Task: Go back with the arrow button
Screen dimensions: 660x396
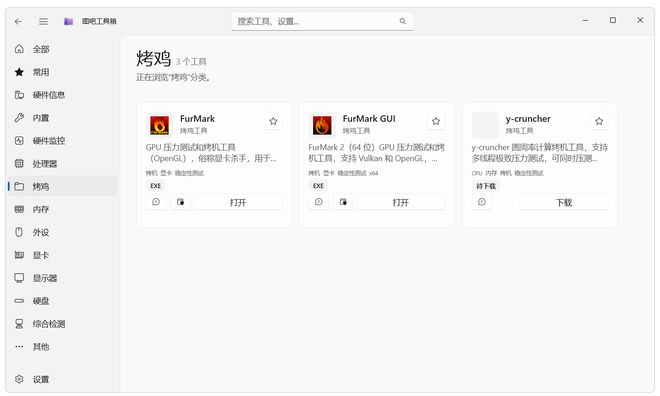Action: coord(18,21)
